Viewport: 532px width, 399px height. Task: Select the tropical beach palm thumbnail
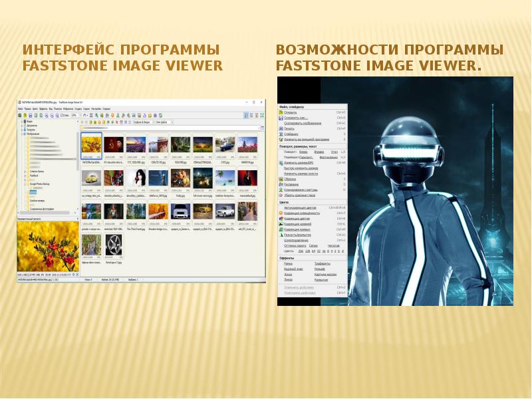pyautogui.click(x=225, y=178)
